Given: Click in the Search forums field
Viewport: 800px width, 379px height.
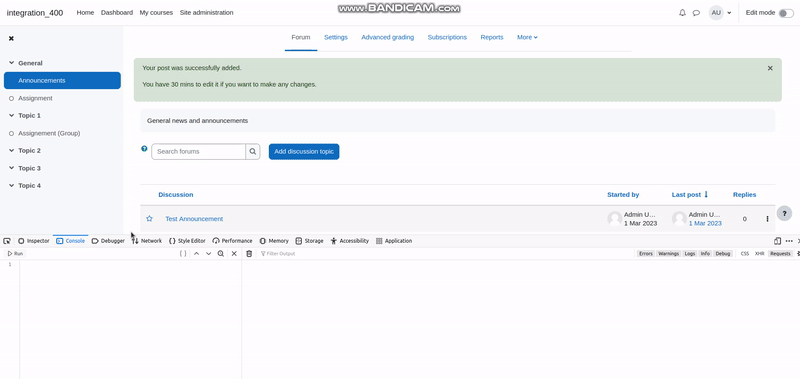Looking at the screenshot, I should click(198, 151).
